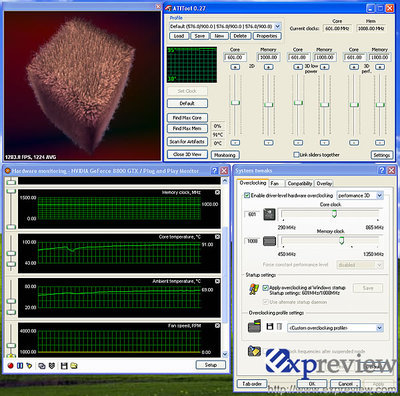The height and width of the screenshot is (396, 400).
Task: Click corner icon on Ambient temperature graph
Action: click(217, 281)
